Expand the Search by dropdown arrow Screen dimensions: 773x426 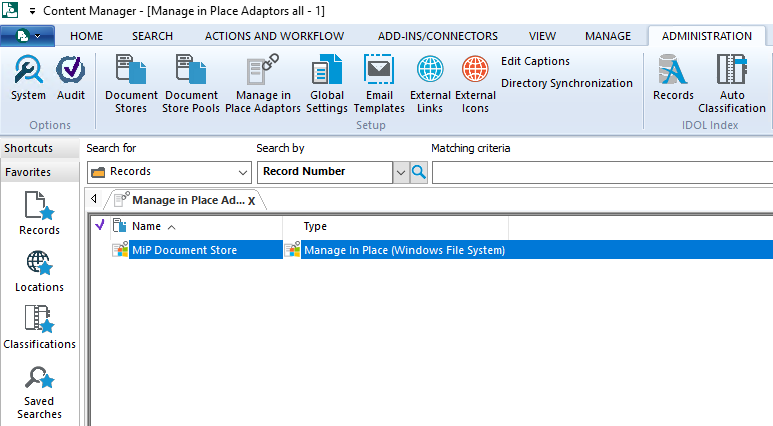tap(401, 172)
